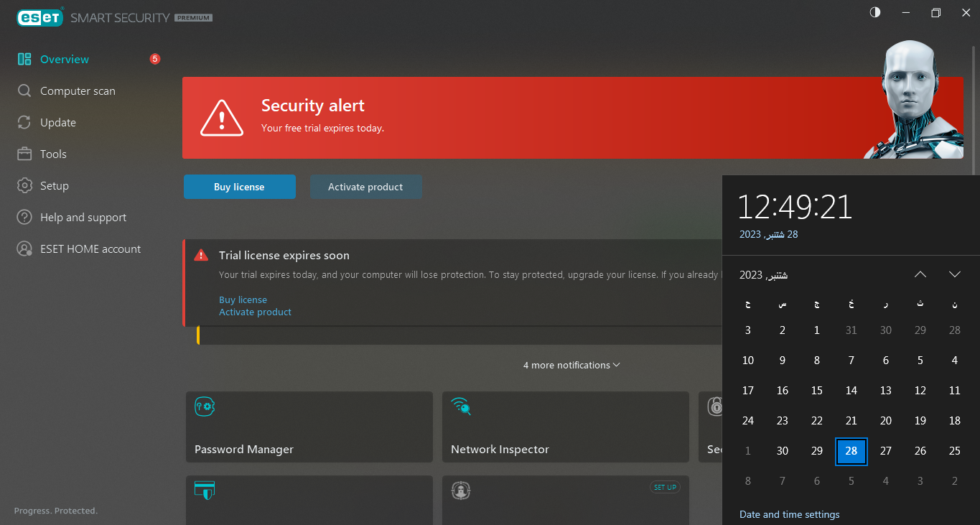Go to previous month with up chevron
980x525 pixels.
tap(920, 274)
